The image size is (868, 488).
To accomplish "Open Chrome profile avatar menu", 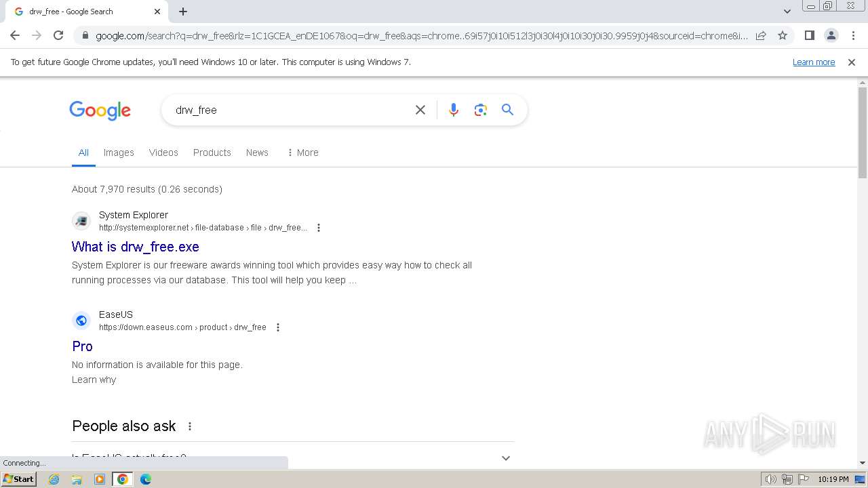I will (831, 35).
